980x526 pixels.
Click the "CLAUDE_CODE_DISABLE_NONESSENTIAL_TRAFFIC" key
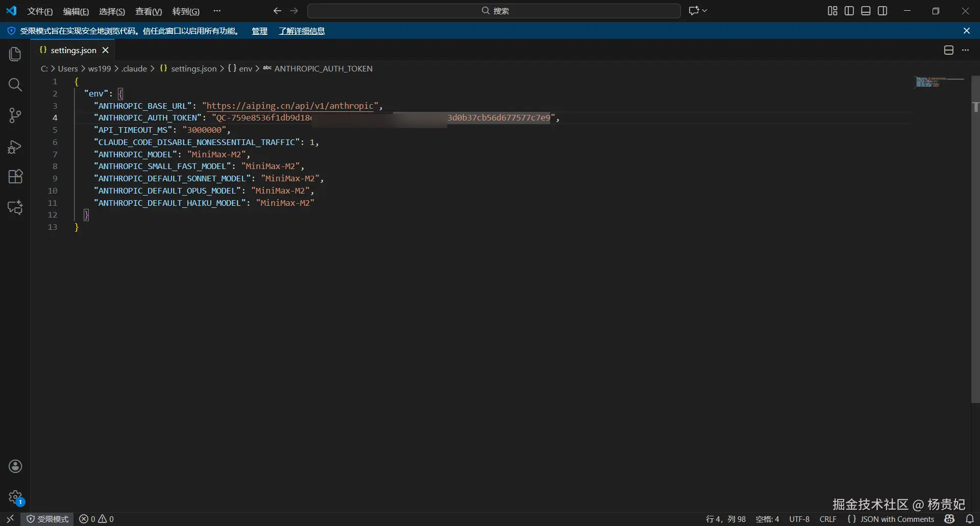coord(197,142)
